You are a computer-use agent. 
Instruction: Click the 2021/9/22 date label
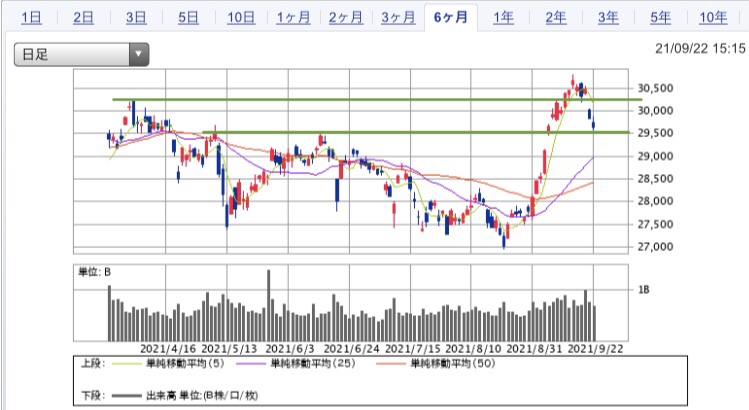coord(595,348)
